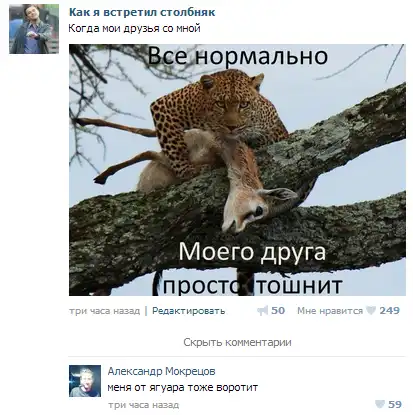This screenshot has height=415, width=413.
Task: Click the comment's три часа назад timestamp
Action: click(143, 405)
